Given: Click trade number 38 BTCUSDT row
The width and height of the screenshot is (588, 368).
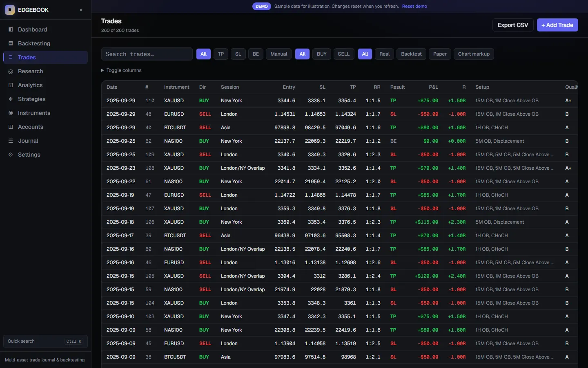Looking at the screenshot, I should point(340,357).
